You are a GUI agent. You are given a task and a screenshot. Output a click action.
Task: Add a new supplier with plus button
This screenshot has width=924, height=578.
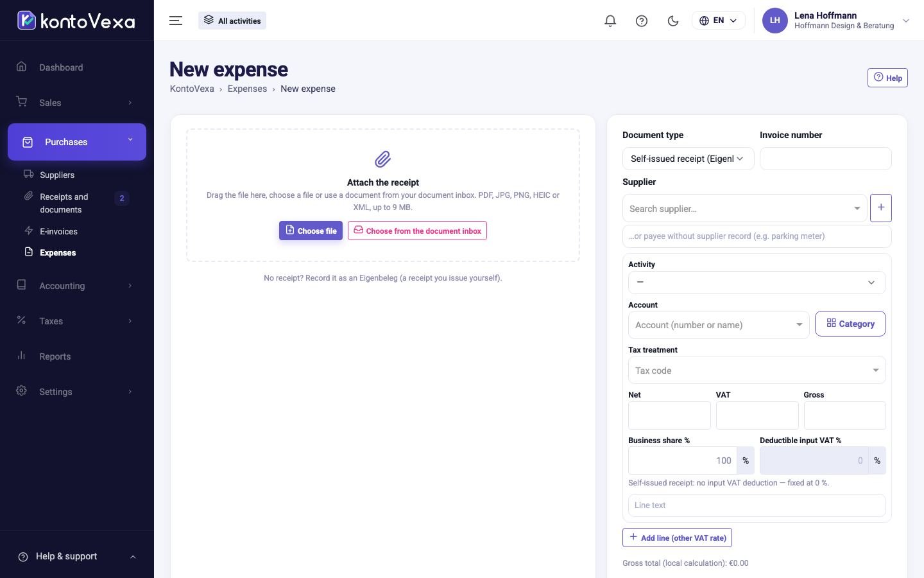(x=881, y=208)
